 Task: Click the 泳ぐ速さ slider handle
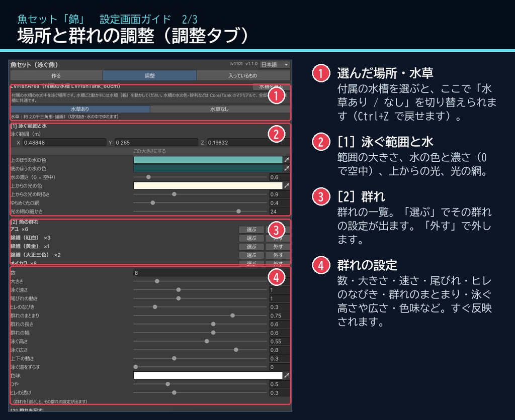(x=179, y=290)
